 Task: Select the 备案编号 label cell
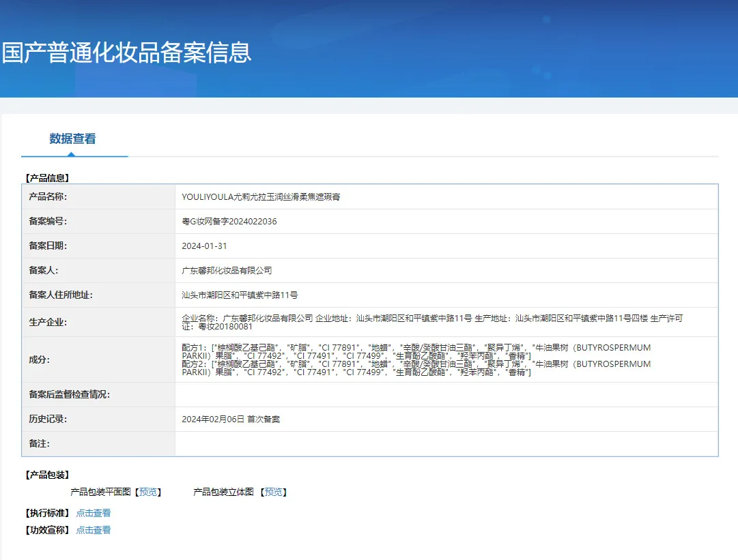(x=98, y=222)
